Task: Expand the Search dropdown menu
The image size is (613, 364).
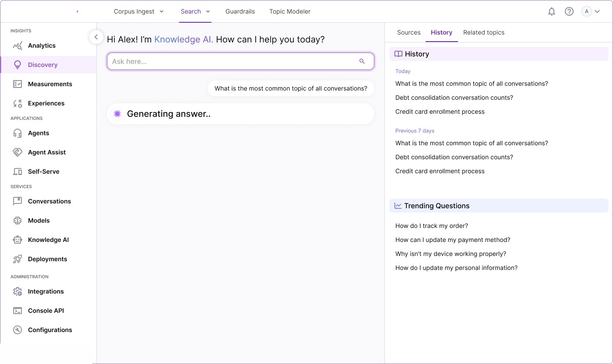Action: click(x=195, y=12)
